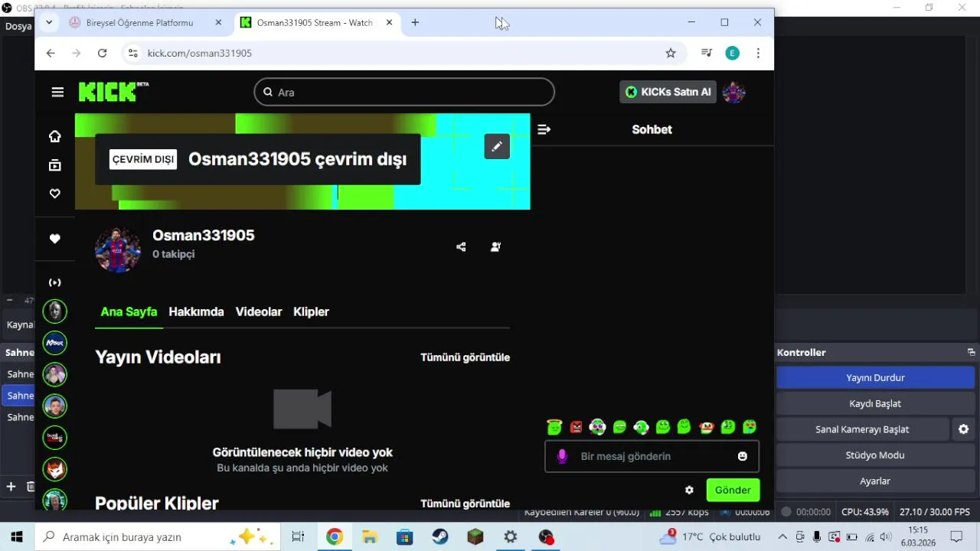This screenshot has height=551, width=980.
Task: Open the Kick hamburger menu
Action: 57,92
